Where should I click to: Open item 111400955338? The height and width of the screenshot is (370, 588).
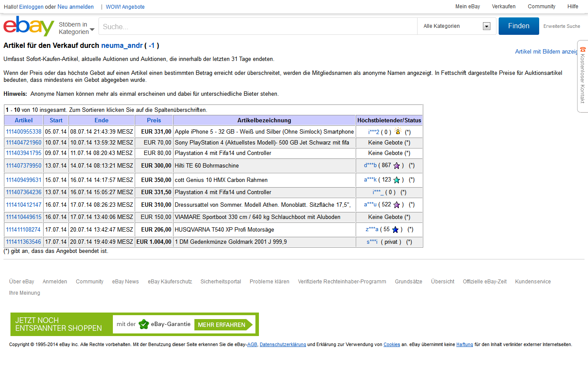[24, 132]
